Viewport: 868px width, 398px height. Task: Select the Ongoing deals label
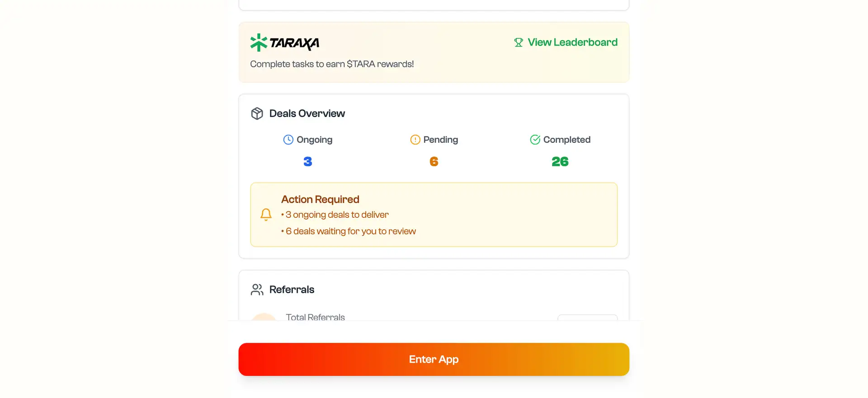(x=314, y=140)
